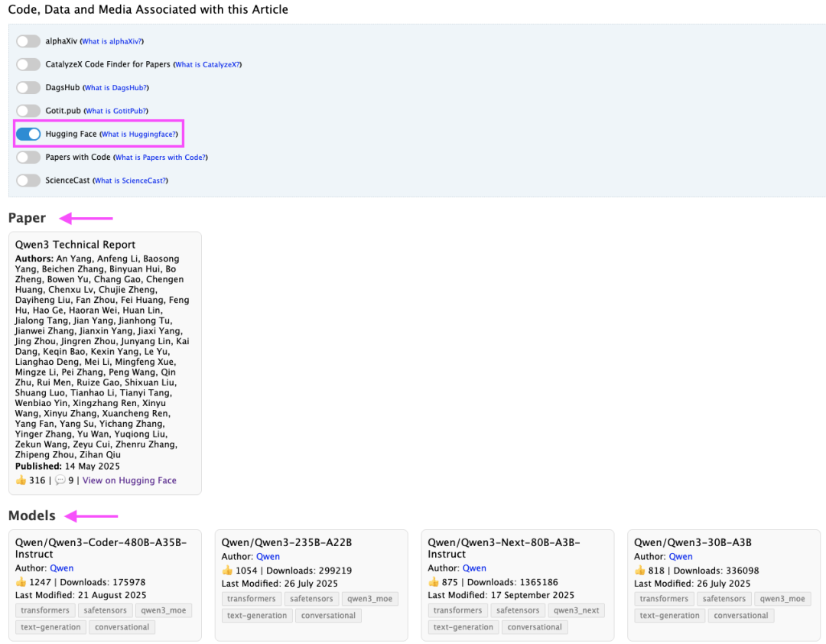This screenshot has height=644, width=826.
Task: Click the Qwen/Qwen3-Coder-480B-A35B-Instruct model title
Action: pyautogui.click(x=101, y=548)
